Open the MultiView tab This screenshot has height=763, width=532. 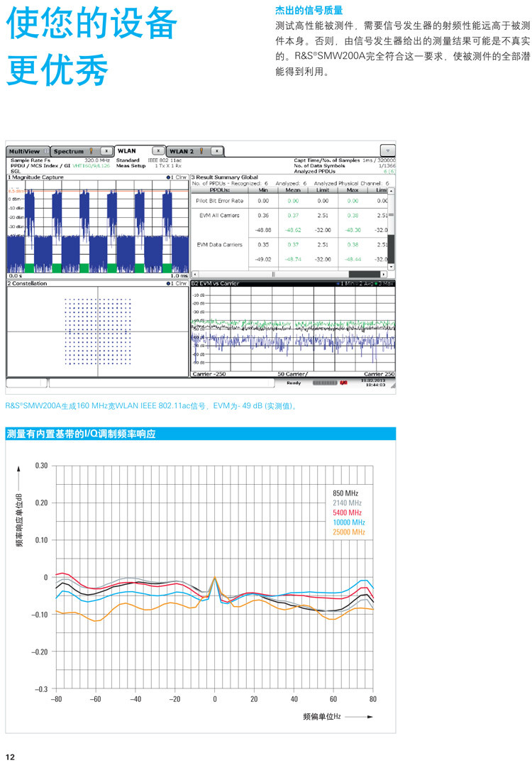[28, 151]
